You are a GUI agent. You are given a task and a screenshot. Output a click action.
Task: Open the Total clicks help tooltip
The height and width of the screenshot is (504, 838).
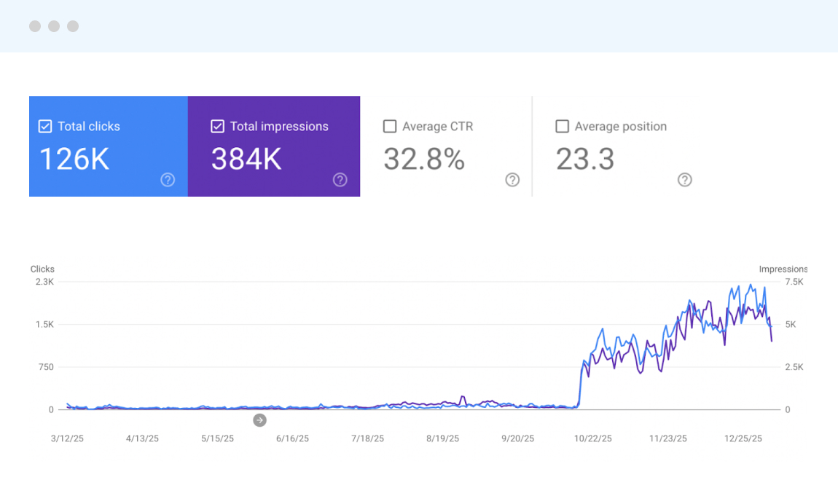167,180
